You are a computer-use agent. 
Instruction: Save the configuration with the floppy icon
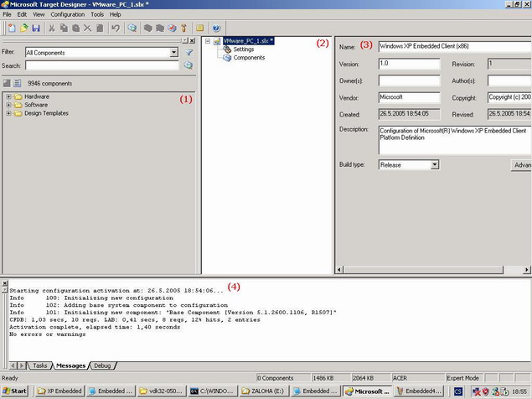[36, 28]
